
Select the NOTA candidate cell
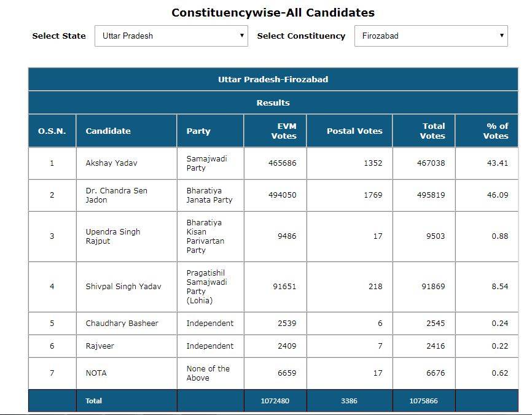(x=96, y=373)
